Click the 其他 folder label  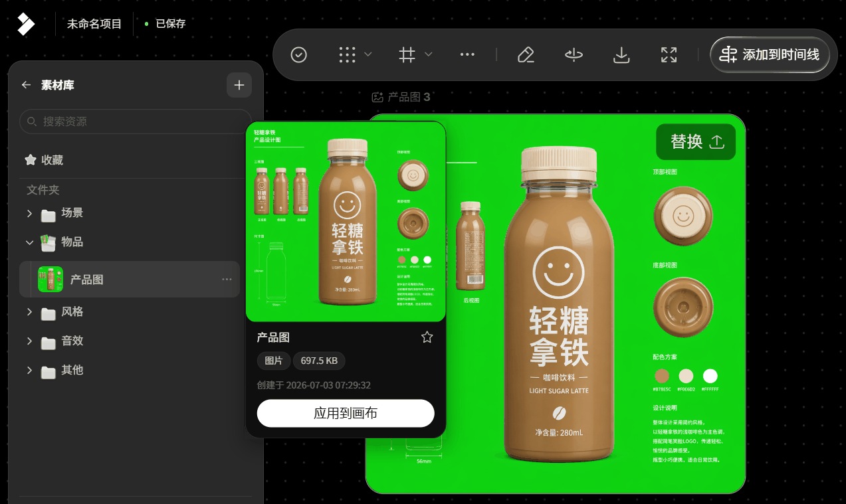tap(72, 370)
